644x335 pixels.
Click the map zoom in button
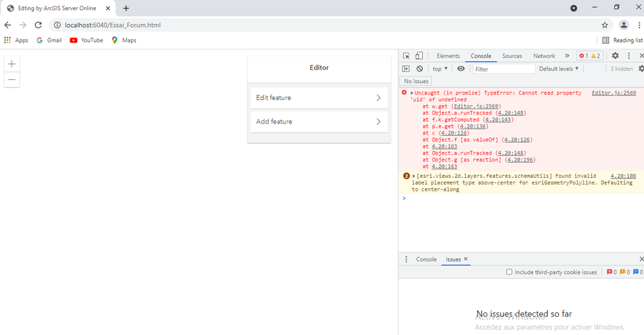pyautogui.click(x=12, y=64)
